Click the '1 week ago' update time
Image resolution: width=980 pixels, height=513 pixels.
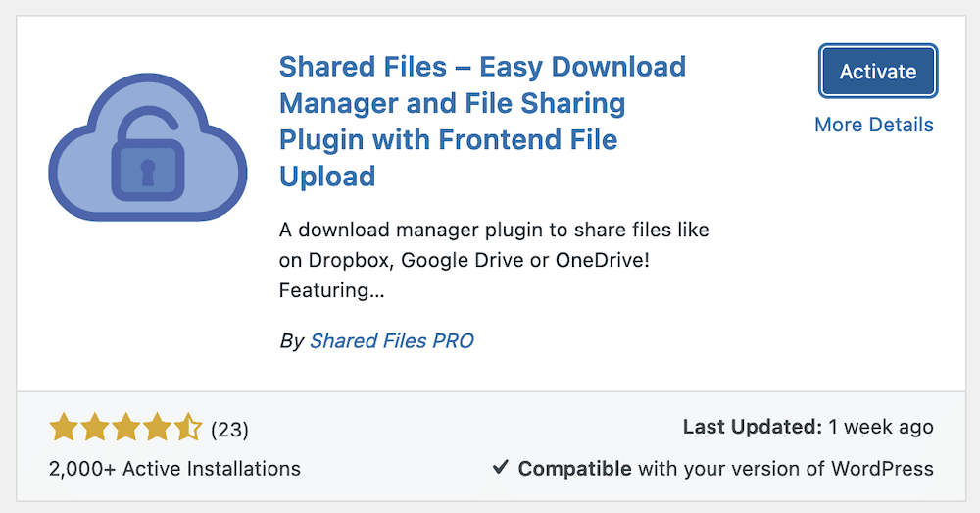click(881, 427)
